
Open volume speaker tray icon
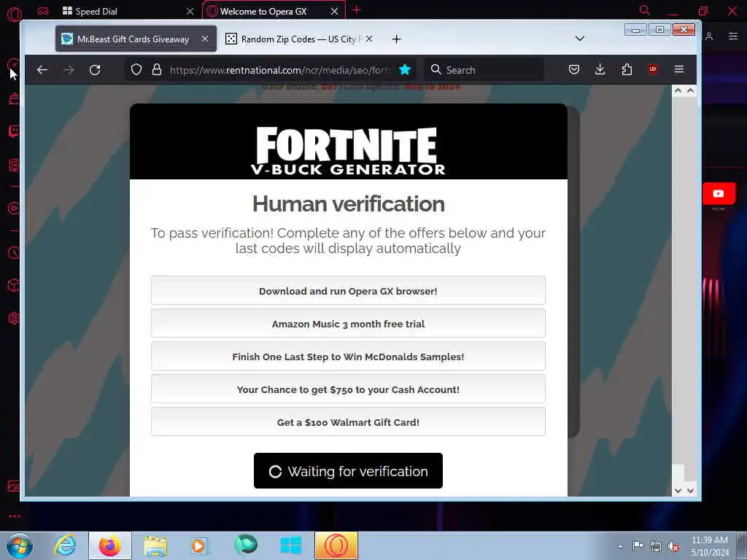click(673, 547)
